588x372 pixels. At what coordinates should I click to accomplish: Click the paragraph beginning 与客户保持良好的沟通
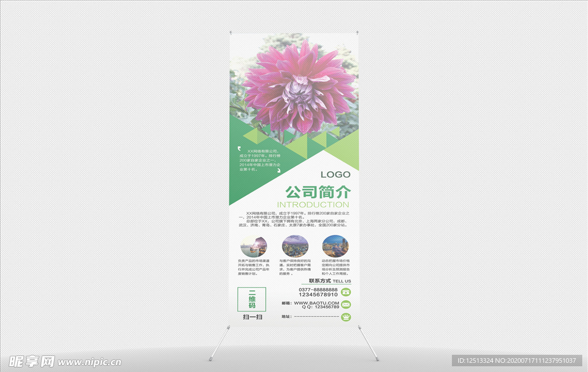click(x=295, y=267)
